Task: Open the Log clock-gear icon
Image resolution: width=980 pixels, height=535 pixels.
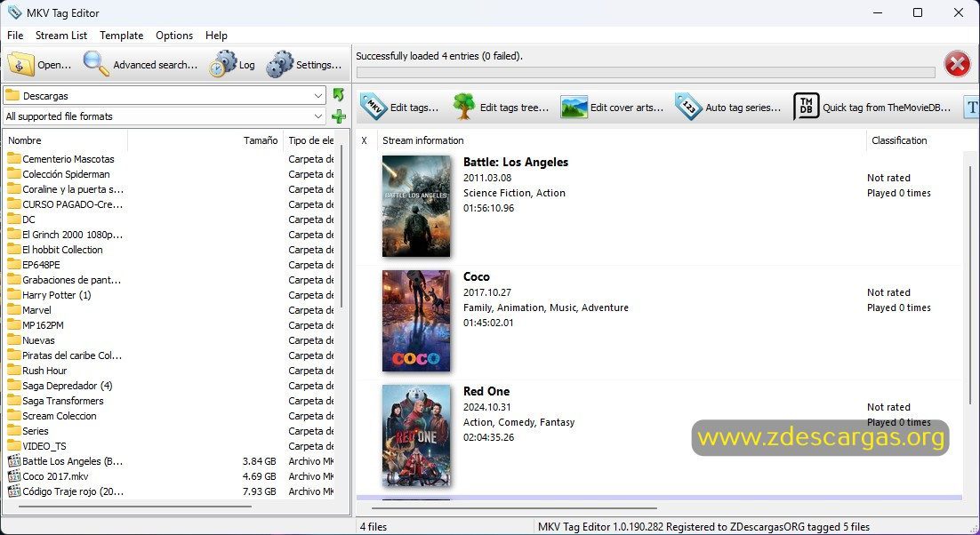Action: (223, 64)
